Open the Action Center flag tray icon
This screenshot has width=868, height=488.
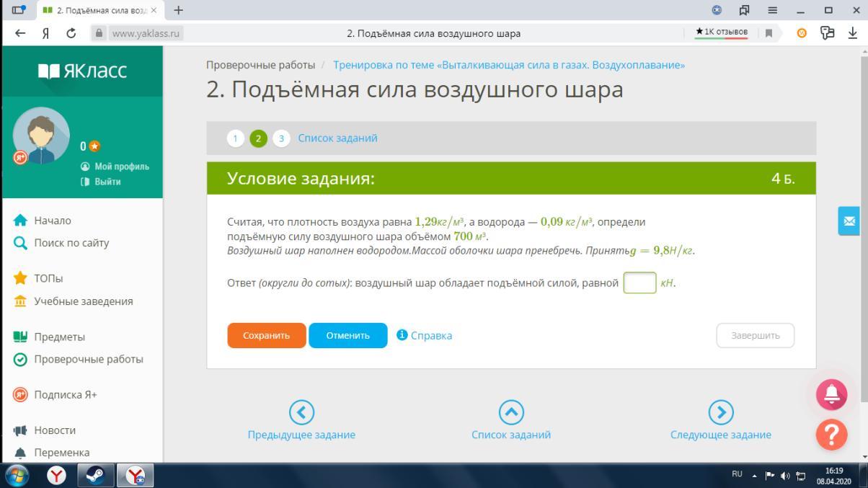point(770,476)
